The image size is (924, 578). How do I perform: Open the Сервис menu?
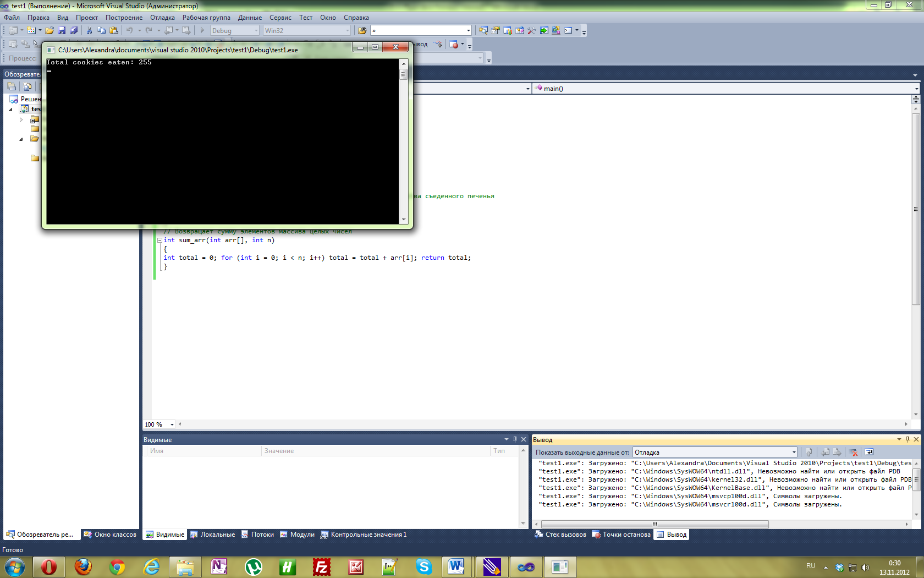click(280, 18)
